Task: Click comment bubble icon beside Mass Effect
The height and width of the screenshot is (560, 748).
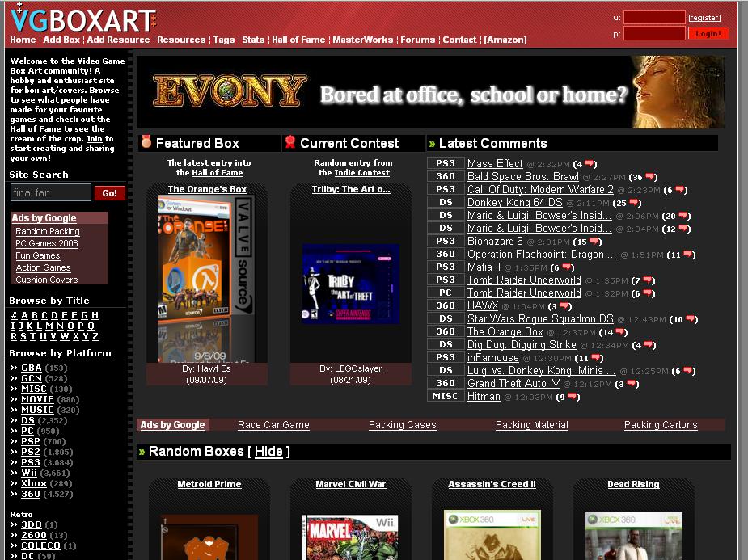Action: coord(590,164)
